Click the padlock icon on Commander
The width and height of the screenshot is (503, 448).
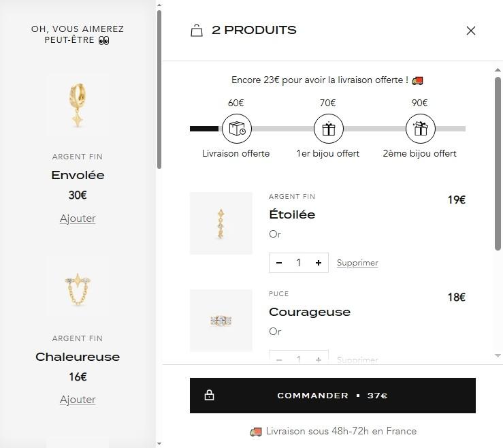tap(210, 396)
